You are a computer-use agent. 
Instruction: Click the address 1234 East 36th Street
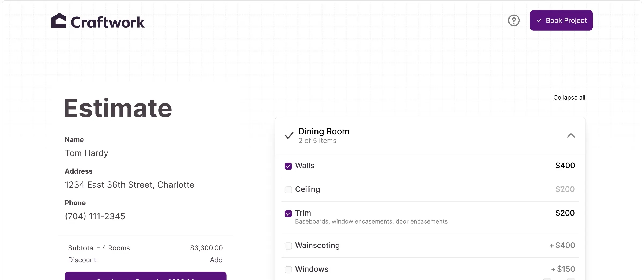click(x=129, y=185)
